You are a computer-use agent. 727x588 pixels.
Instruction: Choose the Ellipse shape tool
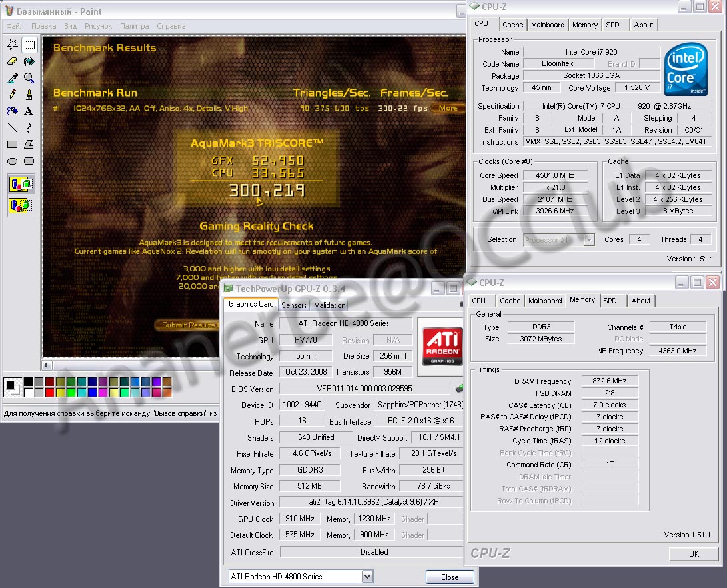click(x=13, y=161)
